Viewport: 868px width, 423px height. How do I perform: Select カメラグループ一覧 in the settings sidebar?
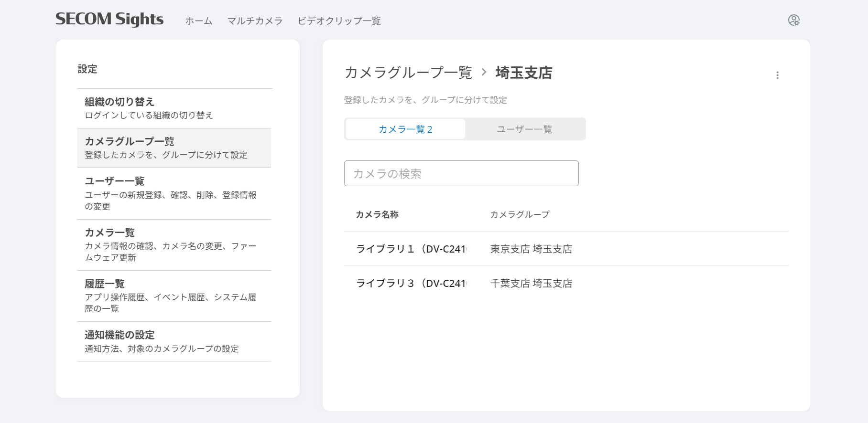coord(174,148)
